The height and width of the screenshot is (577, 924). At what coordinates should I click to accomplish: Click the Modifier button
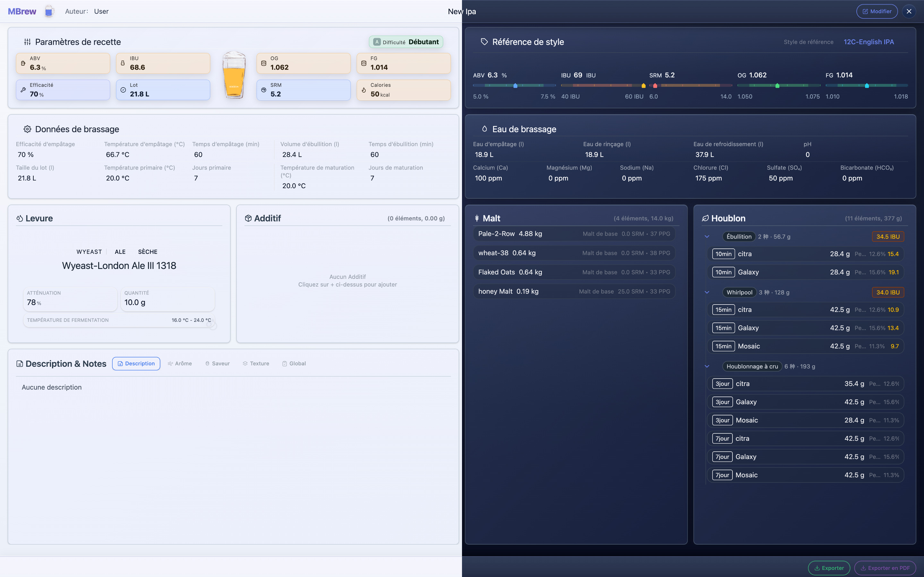point(877,12)
